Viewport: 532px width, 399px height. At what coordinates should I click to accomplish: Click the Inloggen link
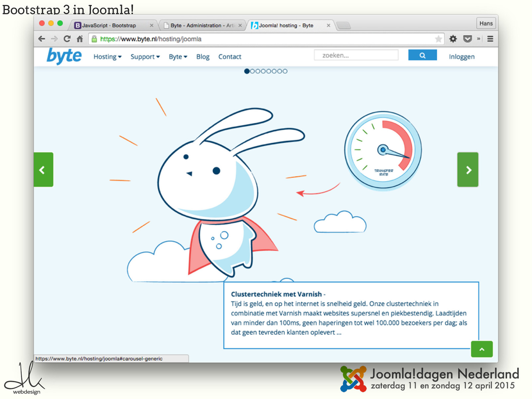tap(462, 57)
